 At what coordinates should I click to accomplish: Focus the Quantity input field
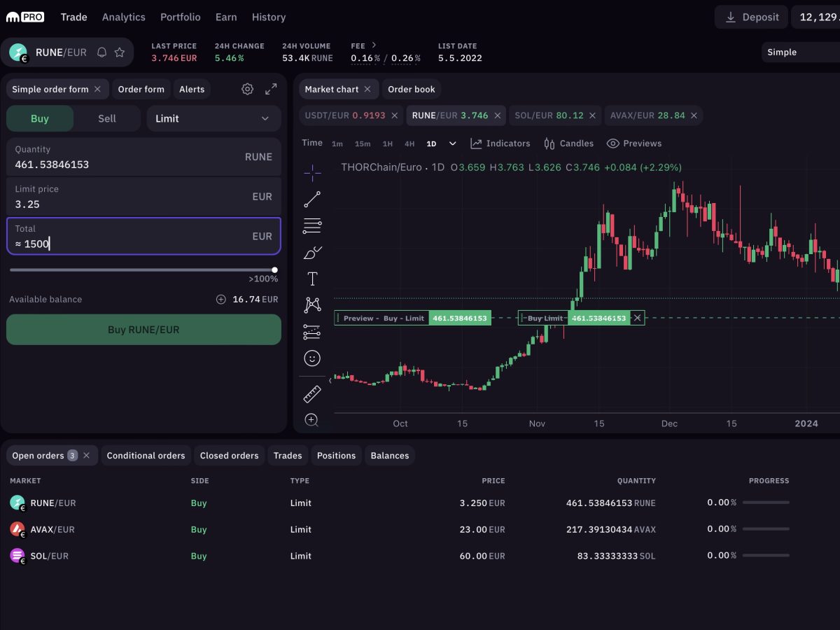(x=143, y=157)
